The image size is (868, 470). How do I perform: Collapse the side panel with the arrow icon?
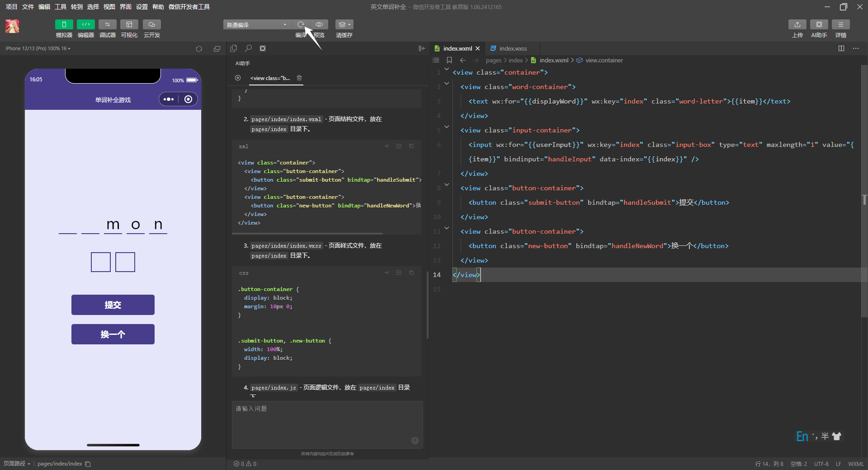tap(422, 48)
